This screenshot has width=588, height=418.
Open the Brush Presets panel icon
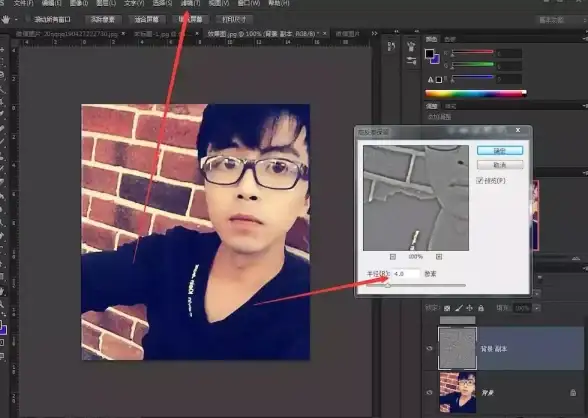click(411, 47)
